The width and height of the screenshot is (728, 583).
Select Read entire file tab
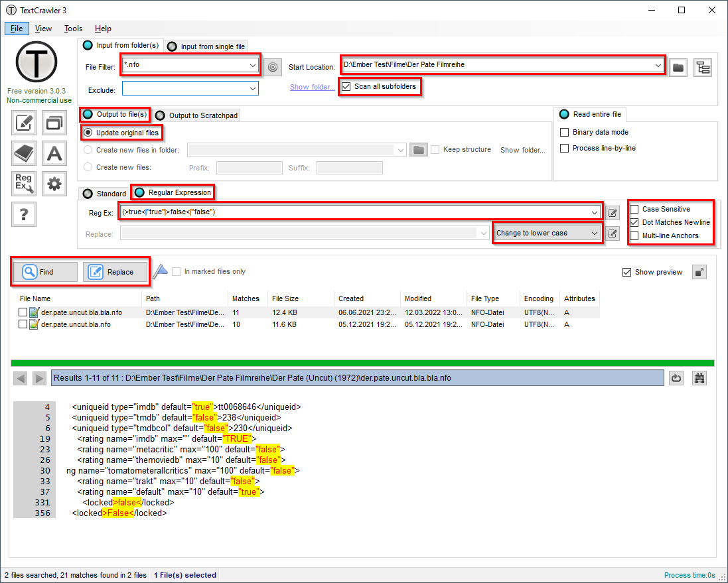591,114
